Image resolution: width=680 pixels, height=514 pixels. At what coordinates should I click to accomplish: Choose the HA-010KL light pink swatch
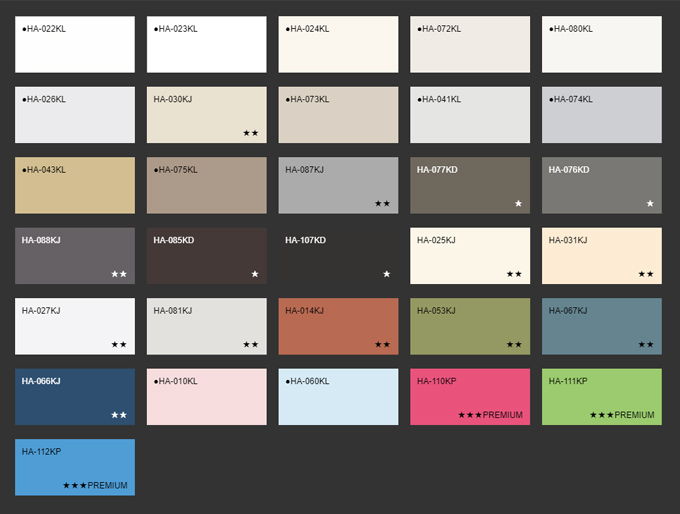click(207, 397)
